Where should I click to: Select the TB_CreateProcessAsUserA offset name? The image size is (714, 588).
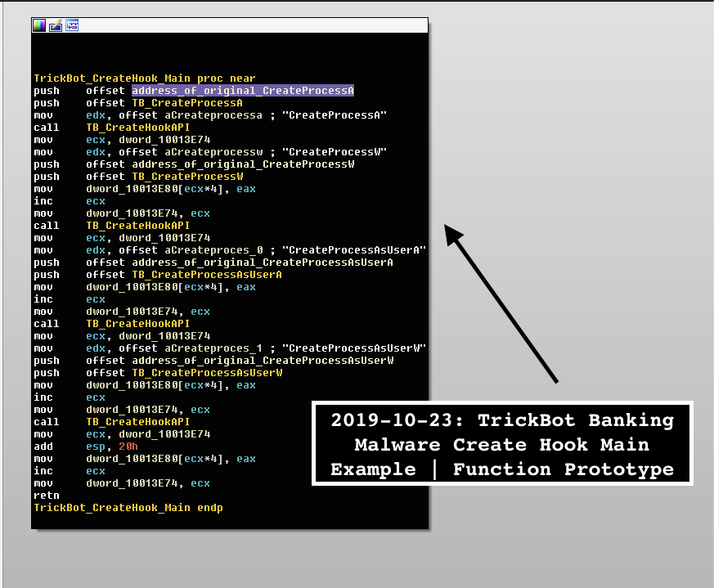pyautogui.click(x=207, y=275)
